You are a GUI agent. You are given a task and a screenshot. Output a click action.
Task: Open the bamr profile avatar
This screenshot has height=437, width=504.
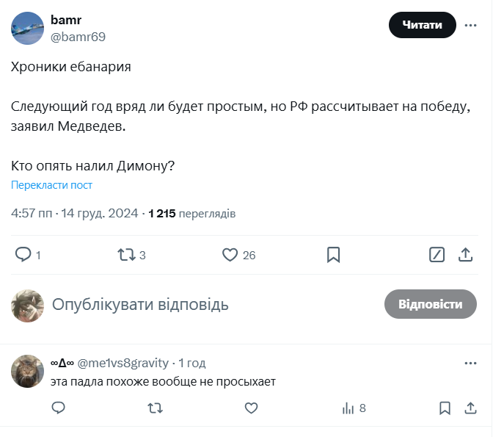click(x=28, y=28)
